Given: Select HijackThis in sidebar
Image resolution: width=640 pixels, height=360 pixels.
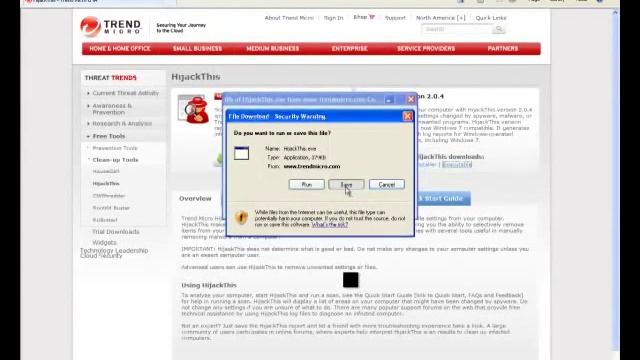Looking at the screenshot, I should pos(106,184).
